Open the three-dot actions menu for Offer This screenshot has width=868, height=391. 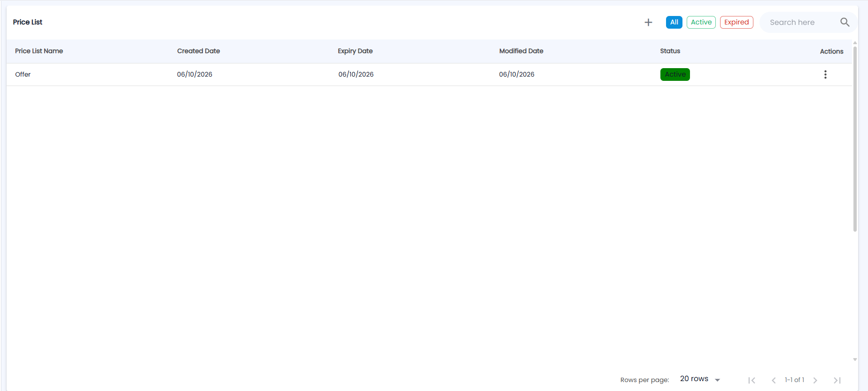(825, 74)
